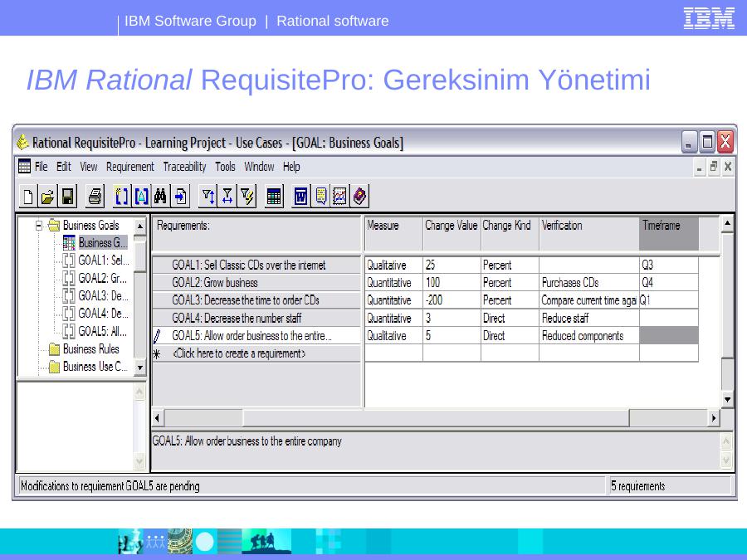Image resolution: width=747 pixels, height=560 pixels.
Task: Open the Window menu
Action: coord(259,167)
